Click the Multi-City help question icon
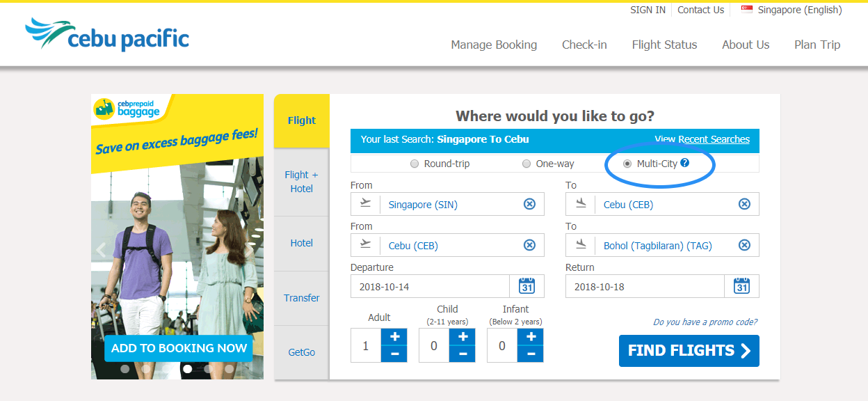 tap(685, 163)
